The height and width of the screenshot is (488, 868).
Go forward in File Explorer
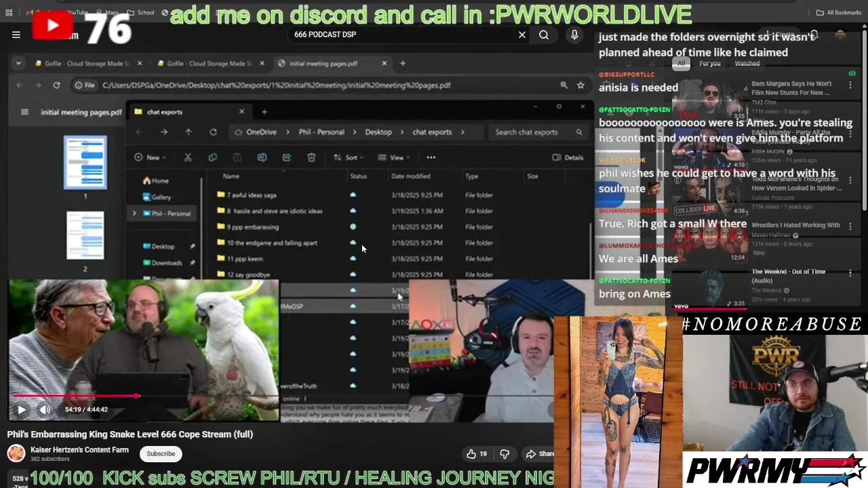pyautogui.click(x=163, y=132)
